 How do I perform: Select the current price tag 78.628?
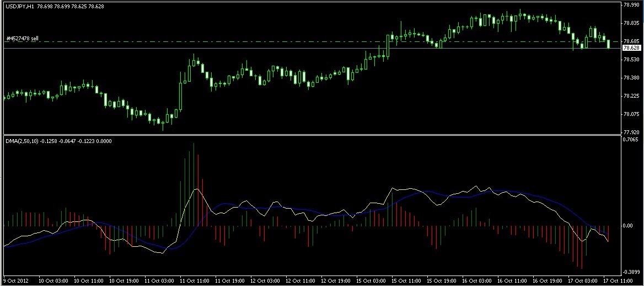[x=632, y=48]
